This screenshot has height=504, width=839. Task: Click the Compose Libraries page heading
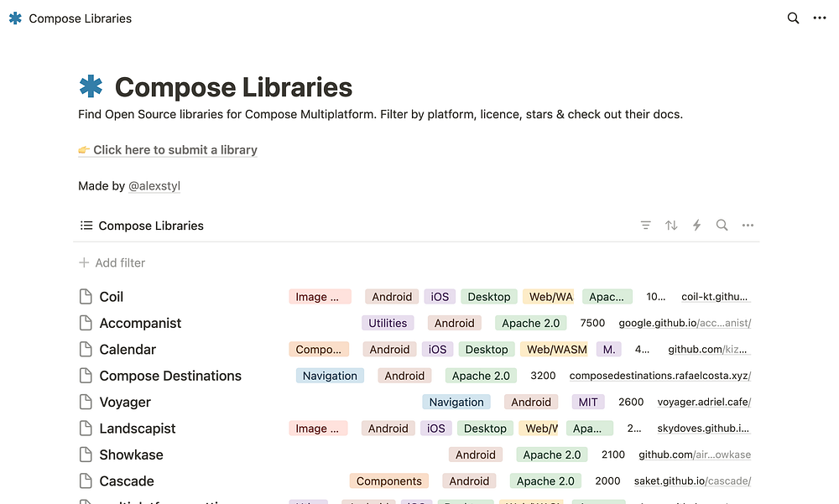[x=233, y=86]
